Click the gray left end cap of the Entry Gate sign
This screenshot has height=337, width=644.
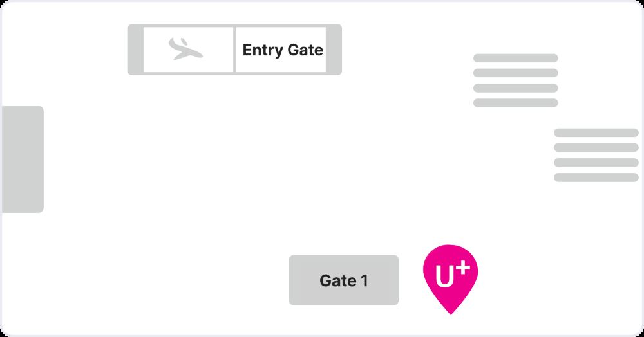[135, 50]
